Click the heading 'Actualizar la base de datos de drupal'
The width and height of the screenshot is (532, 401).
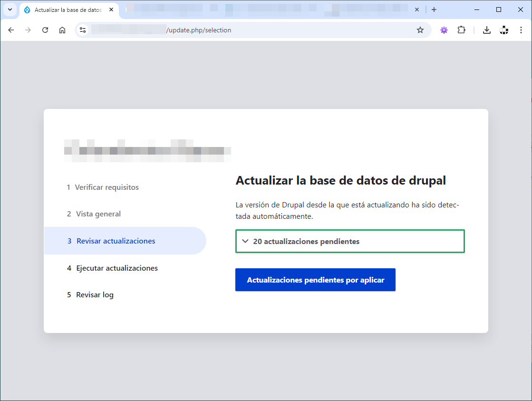click(x=341, y=180)
